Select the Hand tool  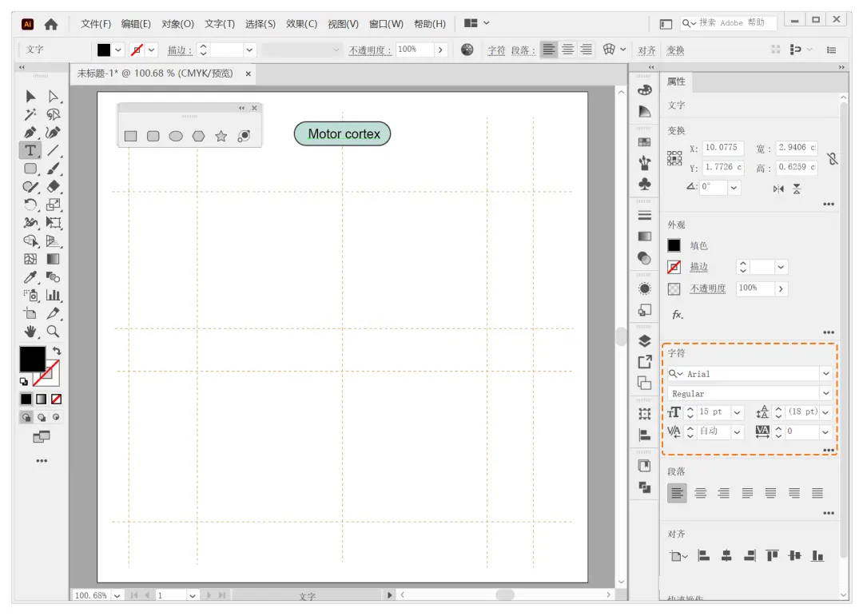tap(30, 331)
